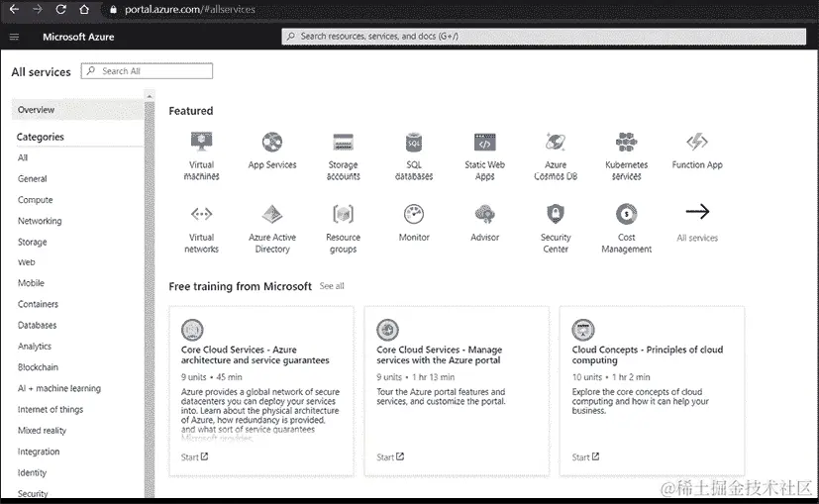Viewport: 819px width, 504px height.
Task: Click the Microsoft Azure logo text
Action: point(78,37)
